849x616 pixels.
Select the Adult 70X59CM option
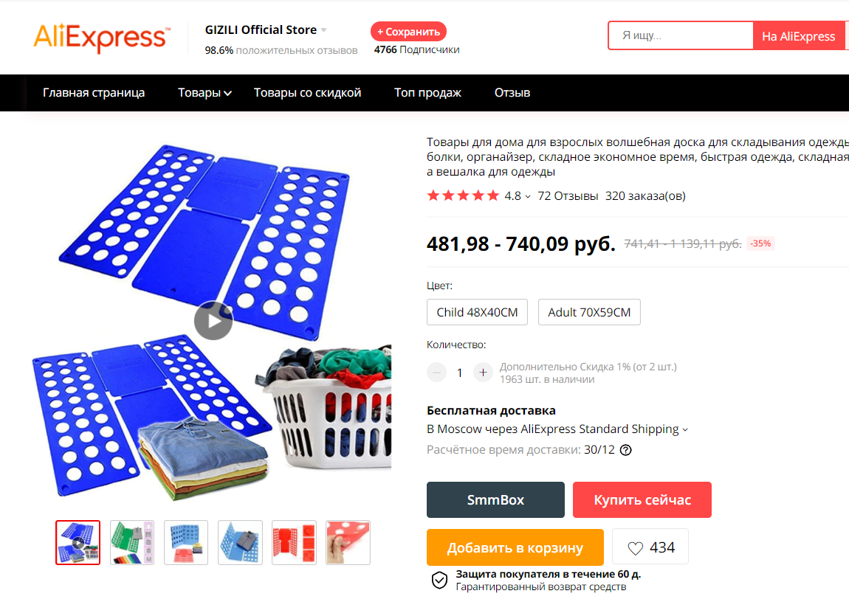[x=589, y=312]
